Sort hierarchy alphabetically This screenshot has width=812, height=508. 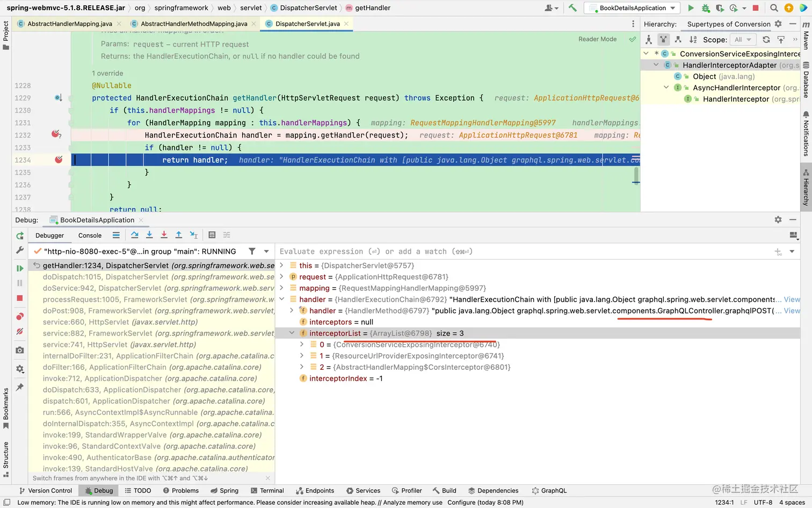(693, 39)
